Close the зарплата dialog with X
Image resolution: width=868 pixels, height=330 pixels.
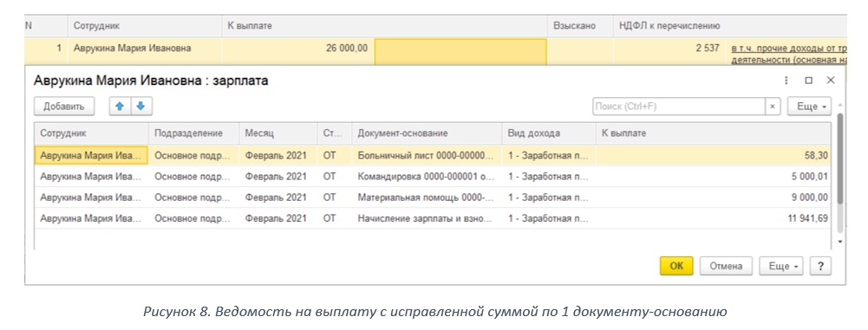831,81
